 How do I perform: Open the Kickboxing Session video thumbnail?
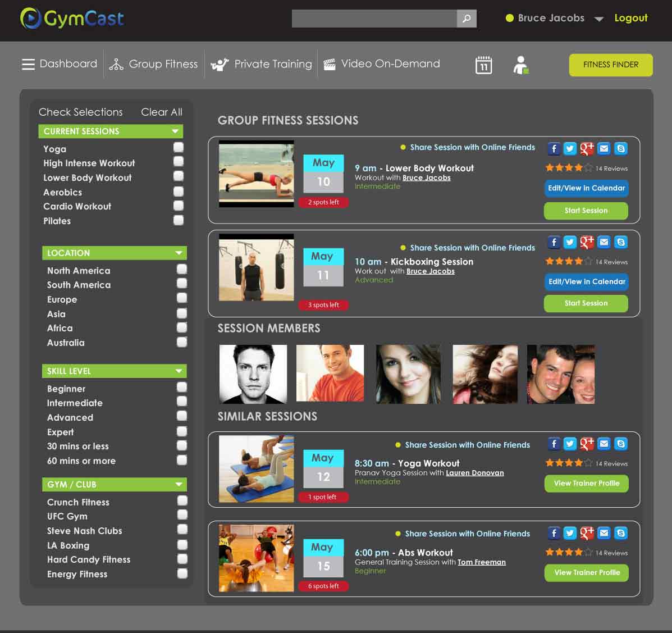(x=257, y=267)
